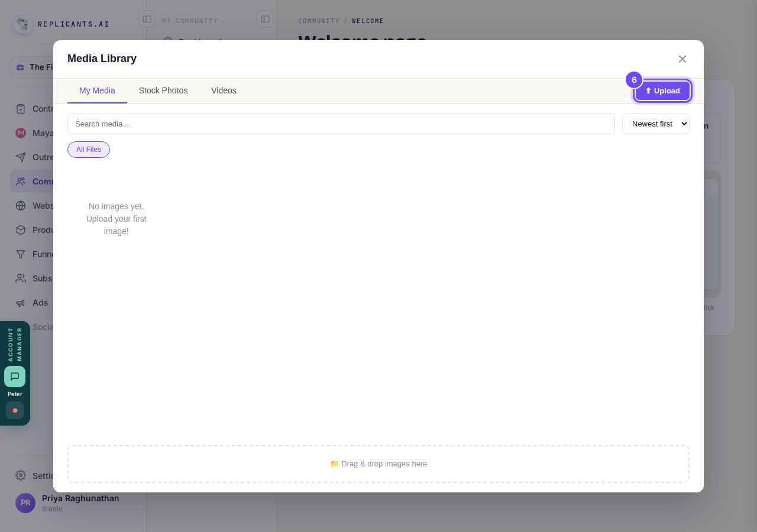Open Settings gear icon in sidebar
Image resolution: width=757 pixels, height=532 pixels.
tap(21, 475)
